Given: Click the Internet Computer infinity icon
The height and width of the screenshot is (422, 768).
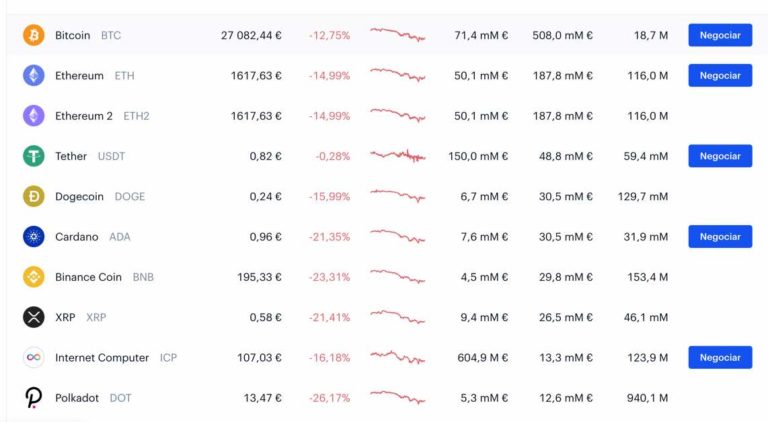Looking at the screenshot, I should 34,357.
